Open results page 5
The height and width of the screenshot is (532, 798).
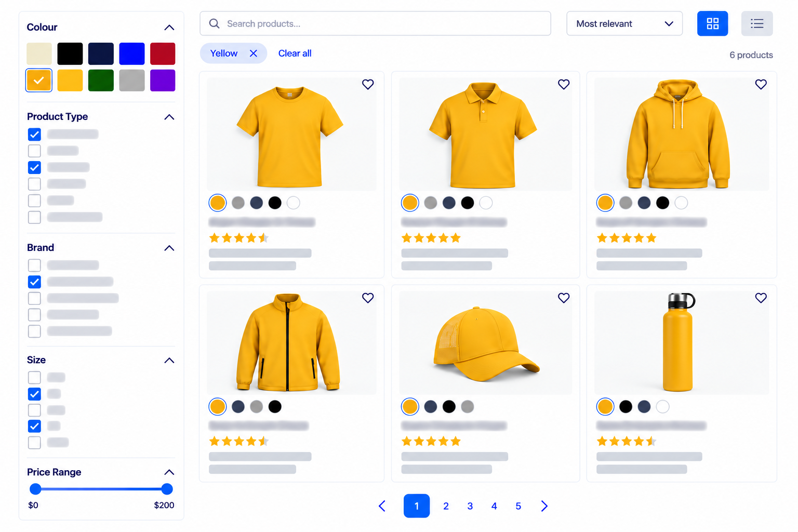pos(518,506)
